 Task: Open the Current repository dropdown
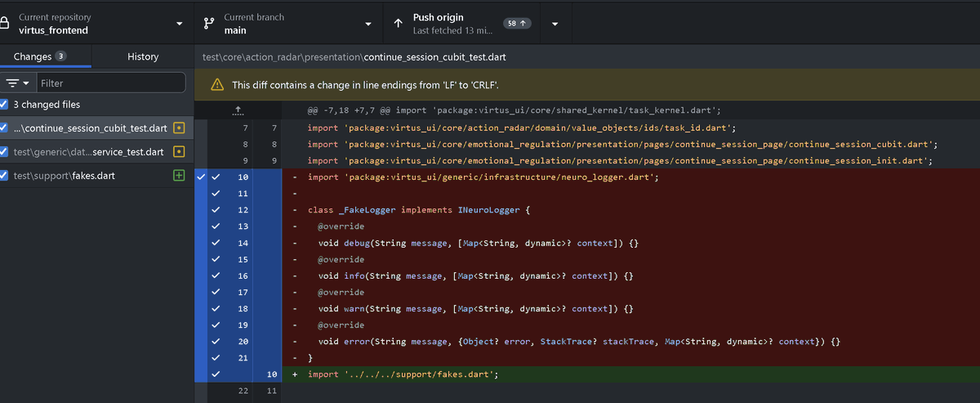(x=96, y=23)
